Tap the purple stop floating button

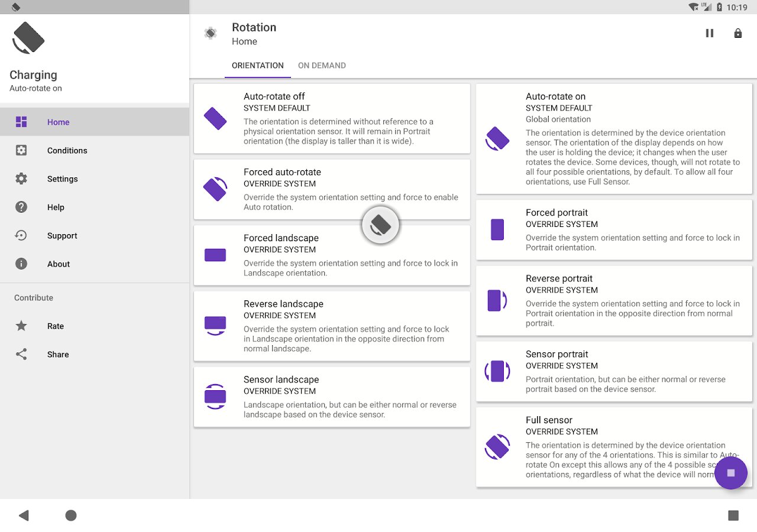coord(731,473)
